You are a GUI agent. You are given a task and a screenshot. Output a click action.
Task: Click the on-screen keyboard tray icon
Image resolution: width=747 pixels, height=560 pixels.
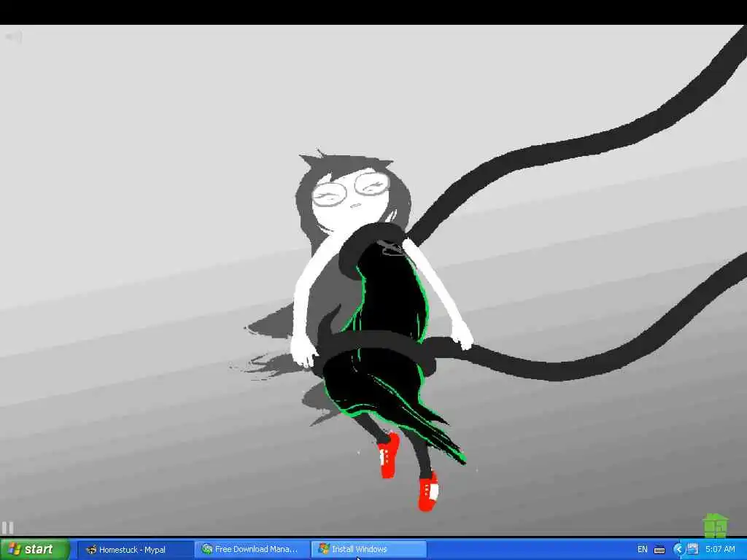(659, 550)
